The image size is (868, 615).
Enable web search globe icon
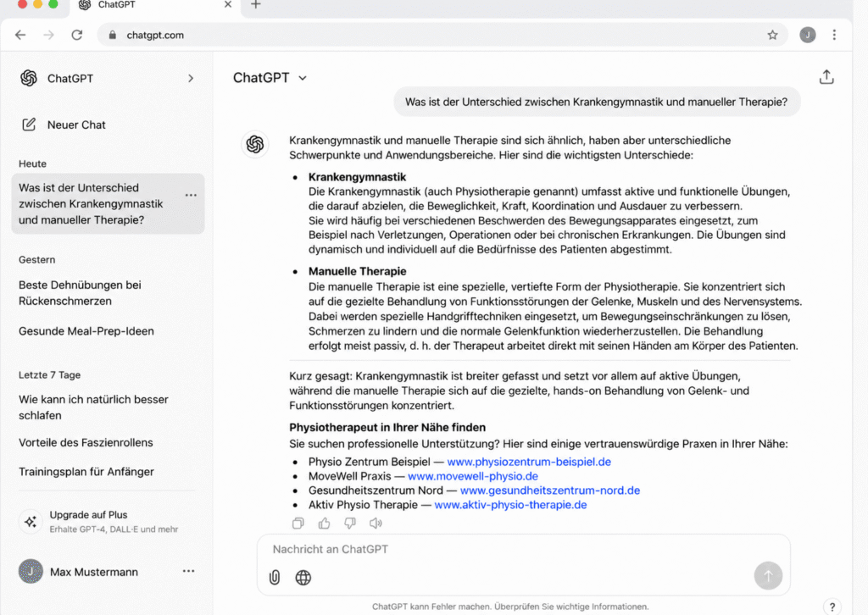(303, 578)
